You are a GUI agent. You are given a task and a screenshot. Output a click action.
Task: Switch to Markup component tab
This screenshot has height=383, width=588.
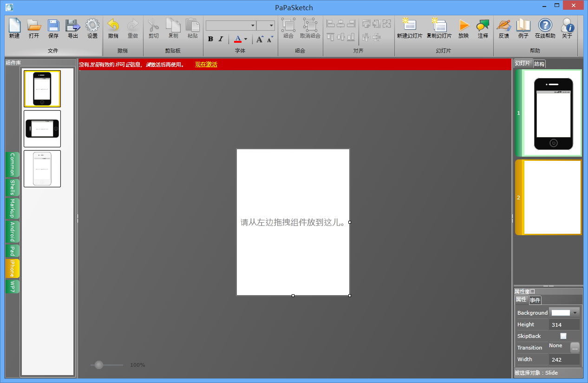tap(13, 208)
